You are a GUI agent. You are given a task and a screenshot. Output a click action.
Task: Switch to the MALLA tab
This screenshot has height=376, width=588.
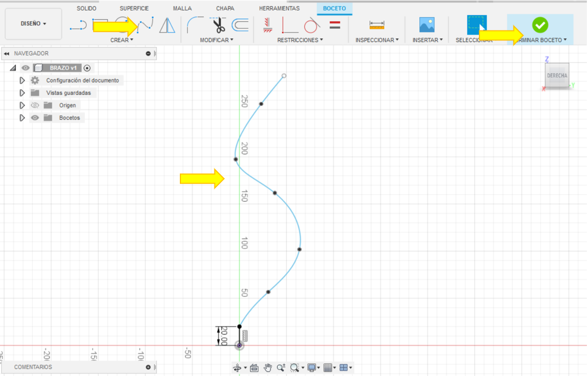pos(182,9)
